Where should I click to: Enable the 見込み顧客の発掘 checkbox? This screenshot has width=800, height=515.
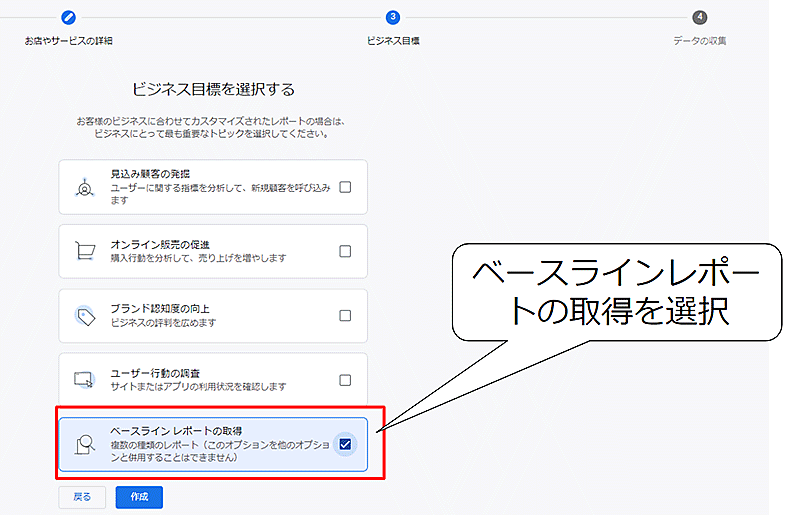point(345,187)
